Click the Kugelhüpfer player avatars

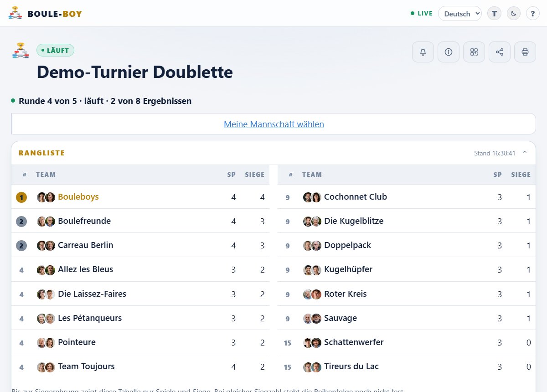312,269
